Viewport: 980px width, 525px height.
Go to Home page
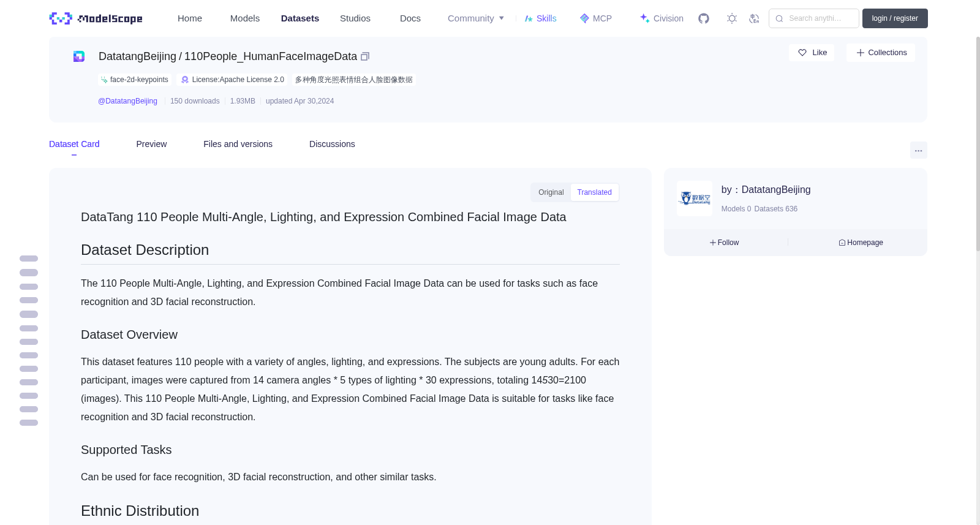(190, 18)
